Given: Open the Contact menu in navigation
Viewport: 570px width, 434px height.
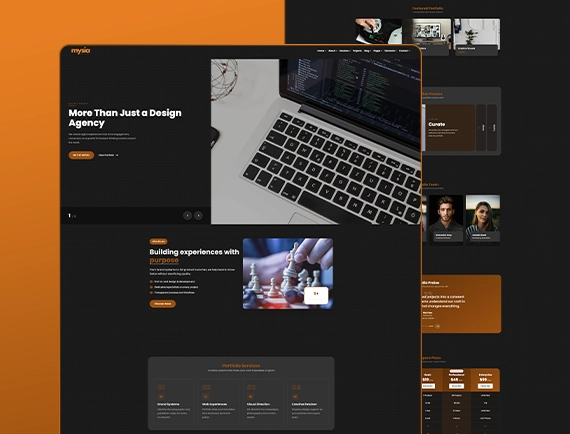Looking at the screenshot, I should (x=404, y=51).
